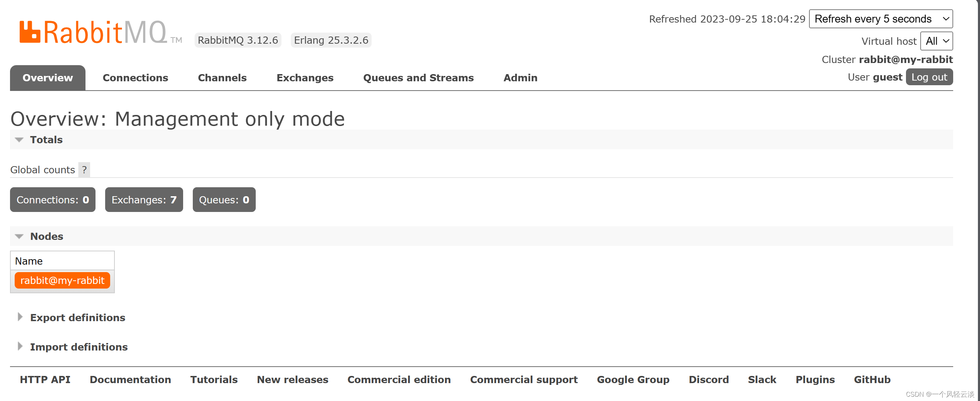Open the Commercial support footer link

click(524, 379)
